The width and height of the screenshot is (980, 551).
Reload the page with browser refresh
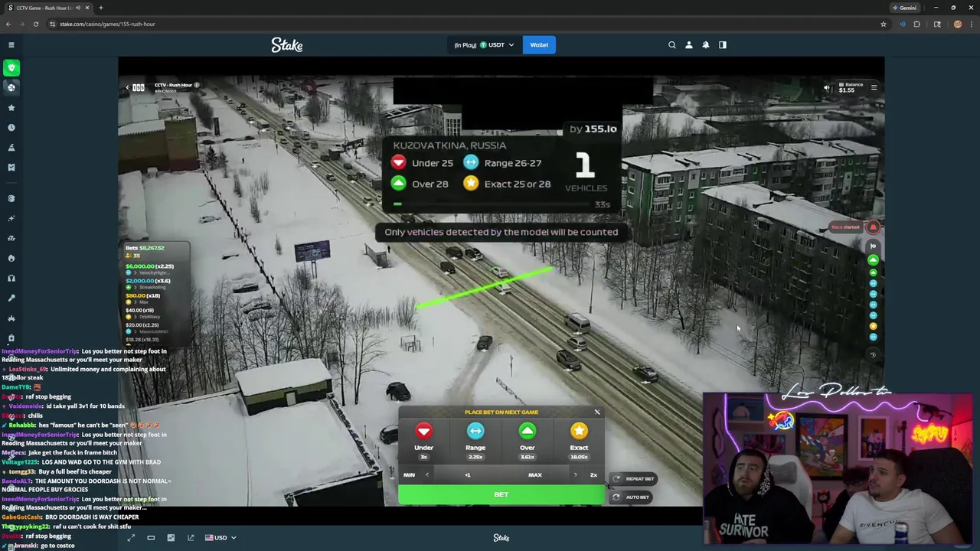click(x=35, y=24)
